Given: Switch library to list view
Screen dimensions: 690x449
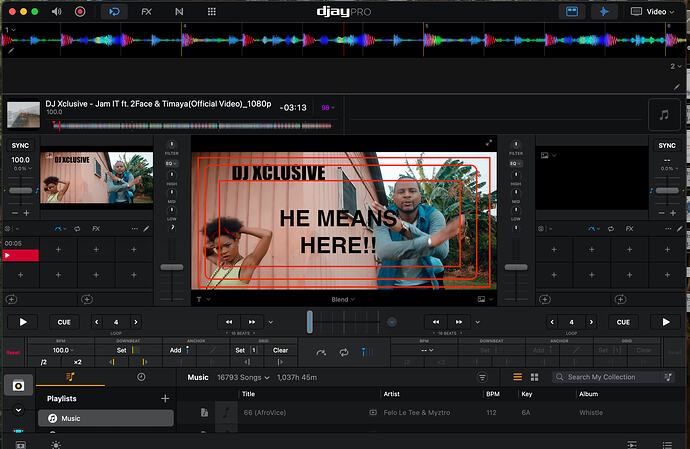Looking at the screenshot, I should pyautogui.click(x=518, y=377).
